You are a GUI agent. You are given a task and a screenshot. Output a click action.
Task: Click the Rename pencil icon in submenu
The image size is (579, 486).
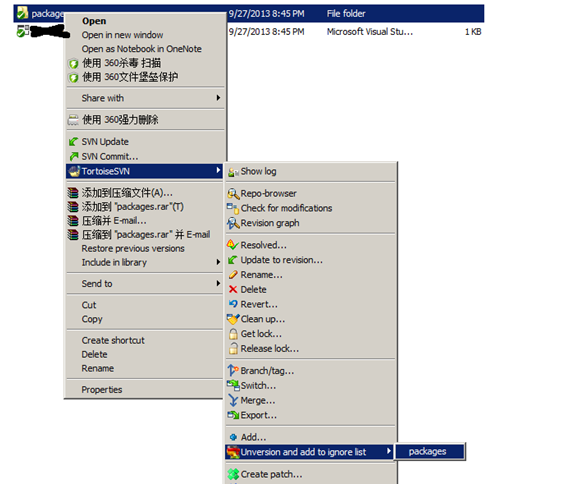coord(233,275)
